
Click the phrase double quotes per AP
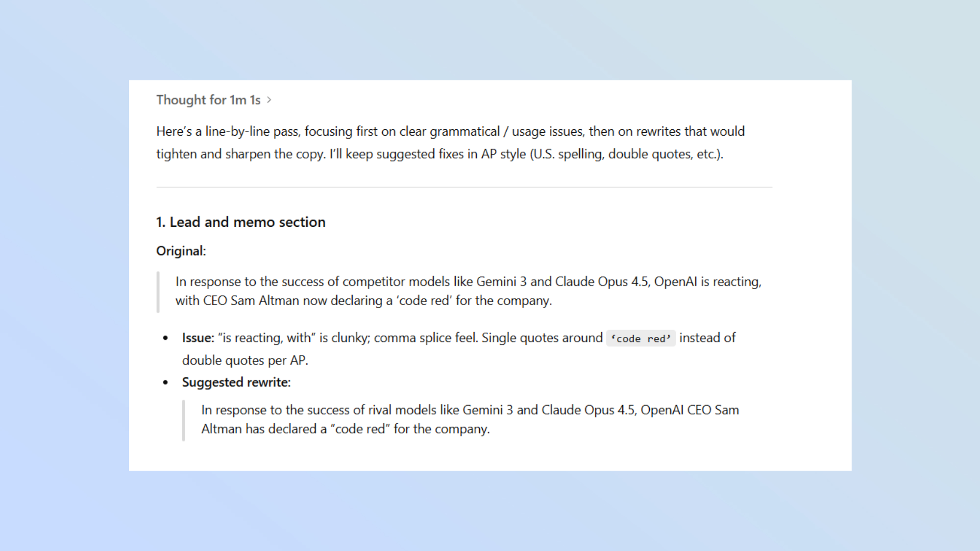(245, 360)
